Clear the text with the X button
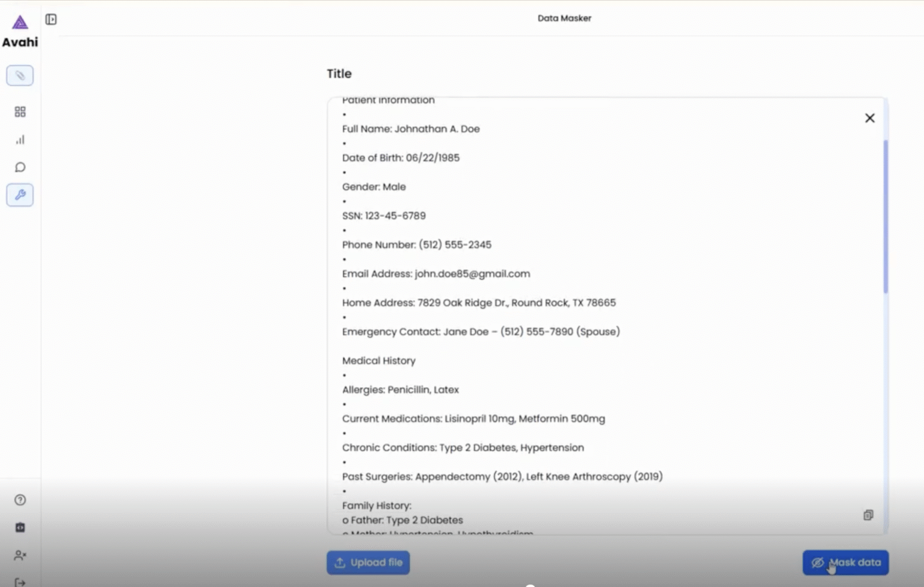Screen dimensions: 924x587 [x=870, y=118]
